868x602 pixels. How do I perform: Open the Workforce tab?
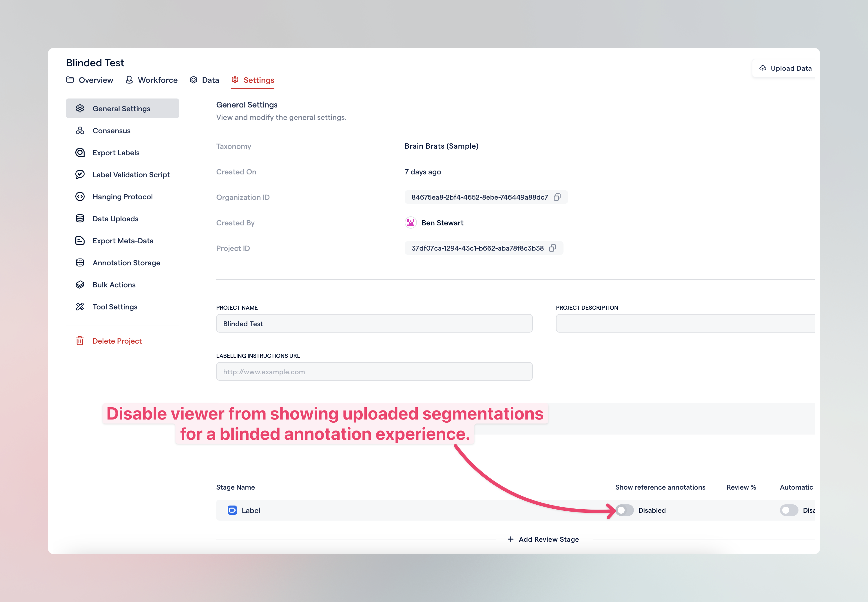coord(151,80)
